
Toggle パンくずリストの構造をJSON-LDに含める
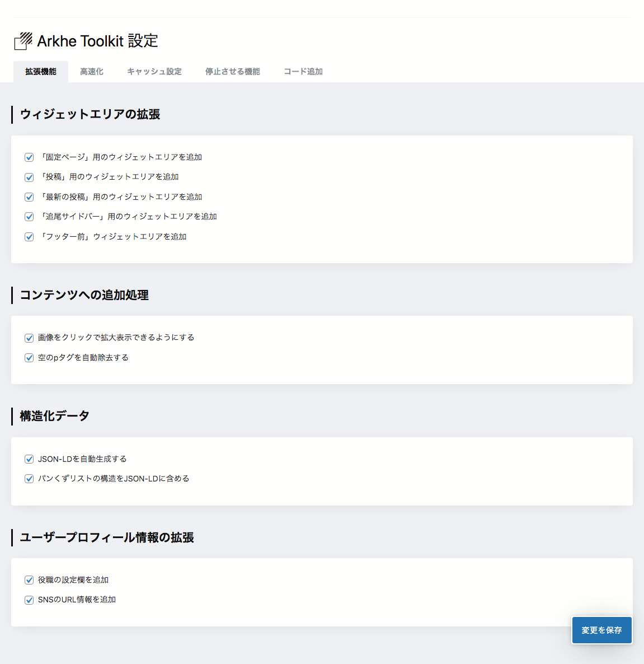click(x=29, y=479)
